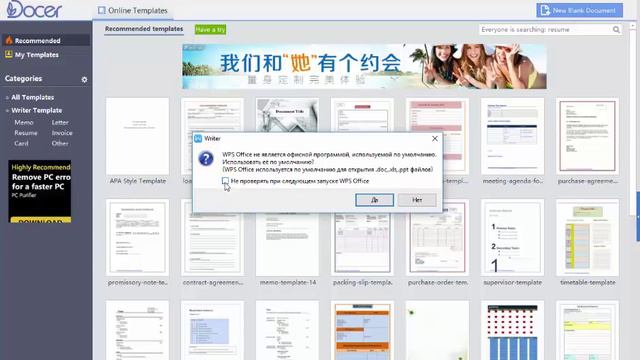Open Categories settings gear icon
The width and height of the screenshot is (640, 360).
pyautogui.click(x=84, y=79)
